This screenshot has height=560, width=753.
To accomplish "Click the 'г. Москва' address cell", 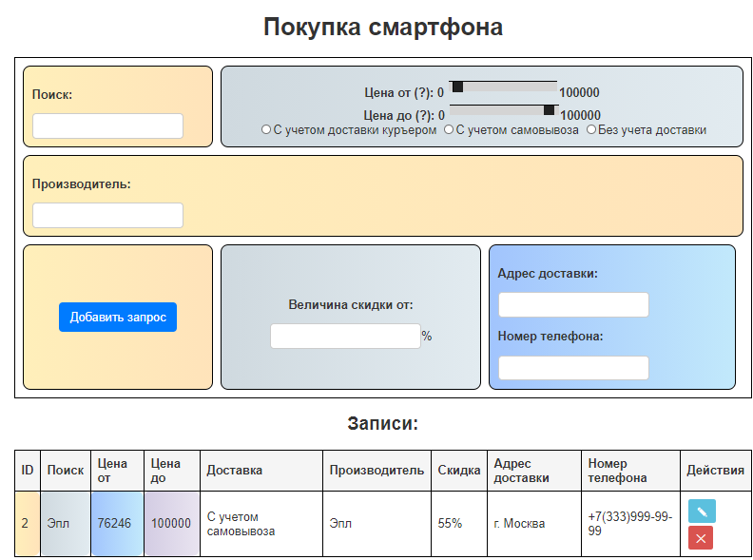I will 519,524.
